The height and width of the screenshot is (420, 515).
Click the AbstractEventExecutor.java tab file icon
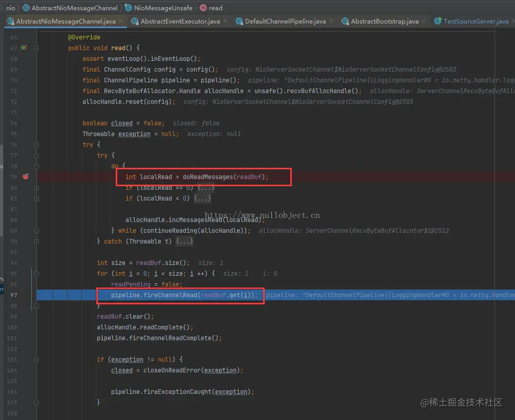click(135, 21)
